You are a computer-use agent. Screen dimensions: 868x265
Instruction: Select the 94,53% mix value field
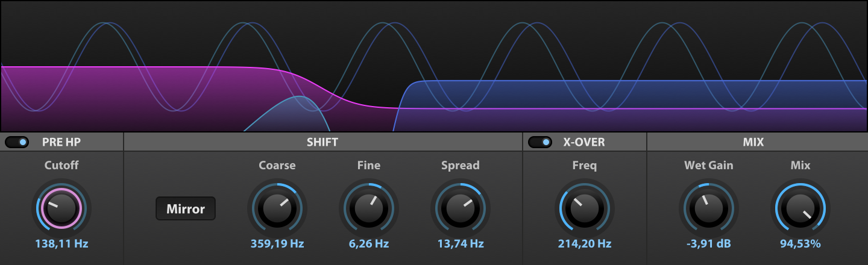point(800,244)
